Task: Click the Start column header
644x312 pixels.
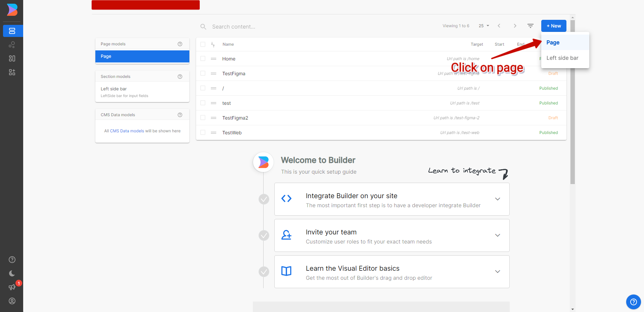Action: coord(499,44)
